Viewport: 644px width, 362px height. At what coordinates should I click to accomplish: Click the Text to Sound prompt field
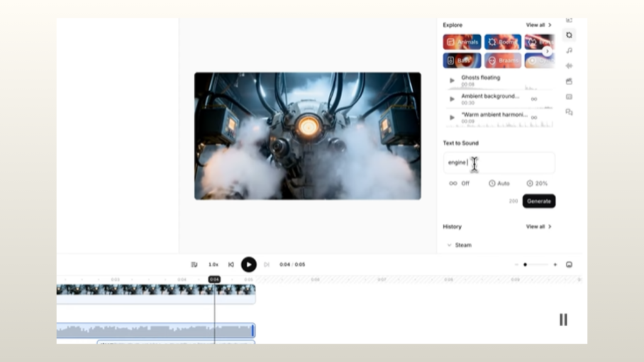tap(499, 163)
